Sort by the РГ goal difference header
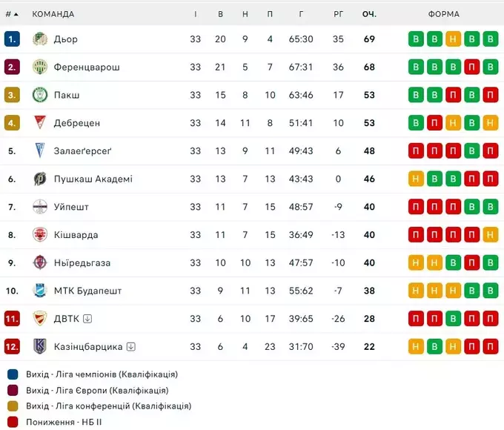504x430 pixels. [338, 14]
